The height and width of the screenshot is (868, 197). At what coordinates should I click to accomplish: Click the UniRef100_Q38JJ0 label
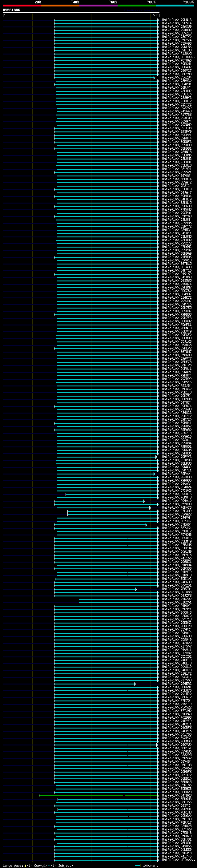tap(177, 95)
